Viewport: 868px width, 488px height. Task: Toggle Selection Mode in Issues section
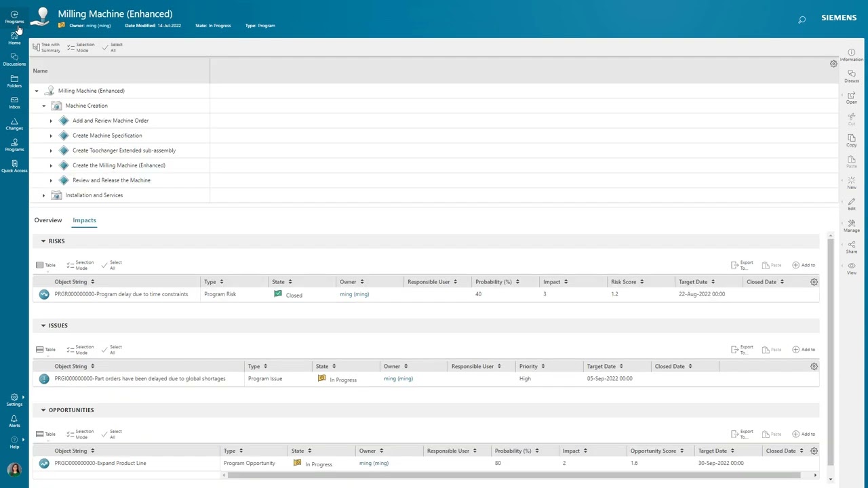pyautogui.click(x=80, y=350)
